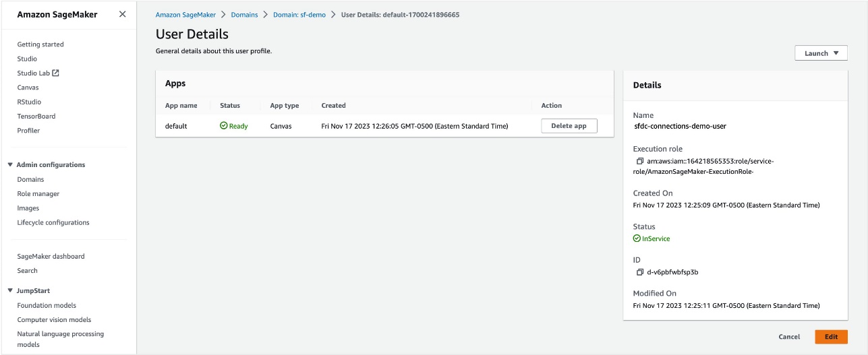Copy the execution role ARN
The height and width of the screenshot is (355, 868).
pyautogui.click(x=640, y=162)
